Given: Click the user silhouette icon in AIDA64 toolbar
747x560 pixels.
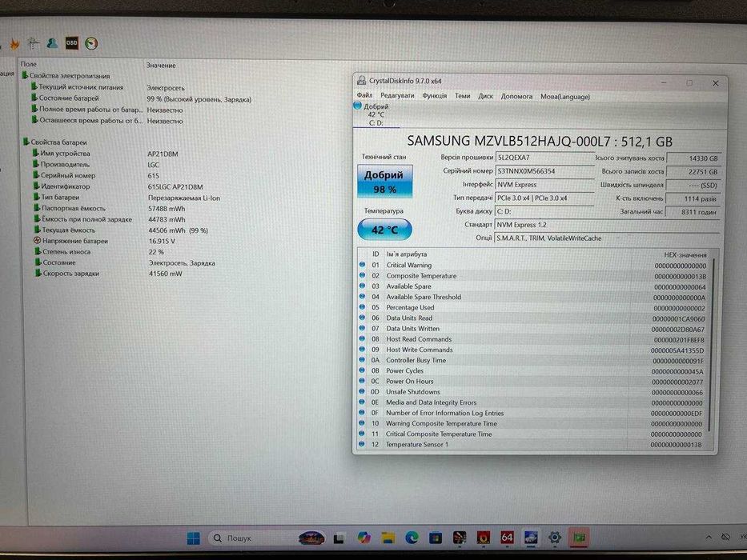Looking at the screenshot, I should (52, 43).
